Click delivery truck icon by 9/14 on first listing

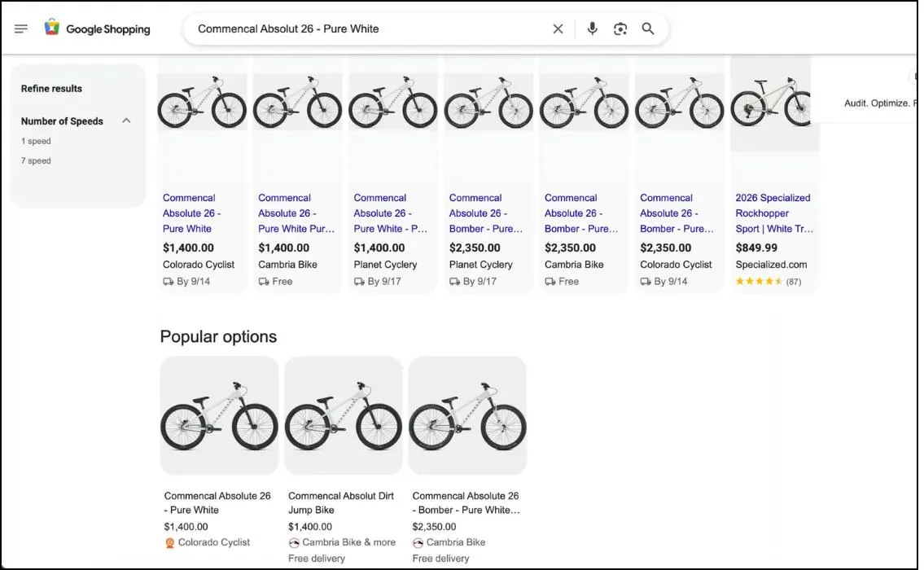pos(168,282)
